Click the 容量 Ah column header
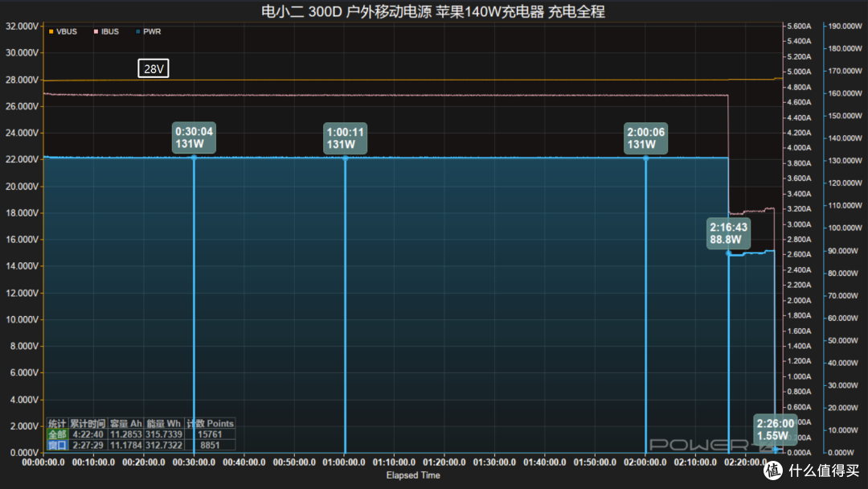 tap(125, 423)
